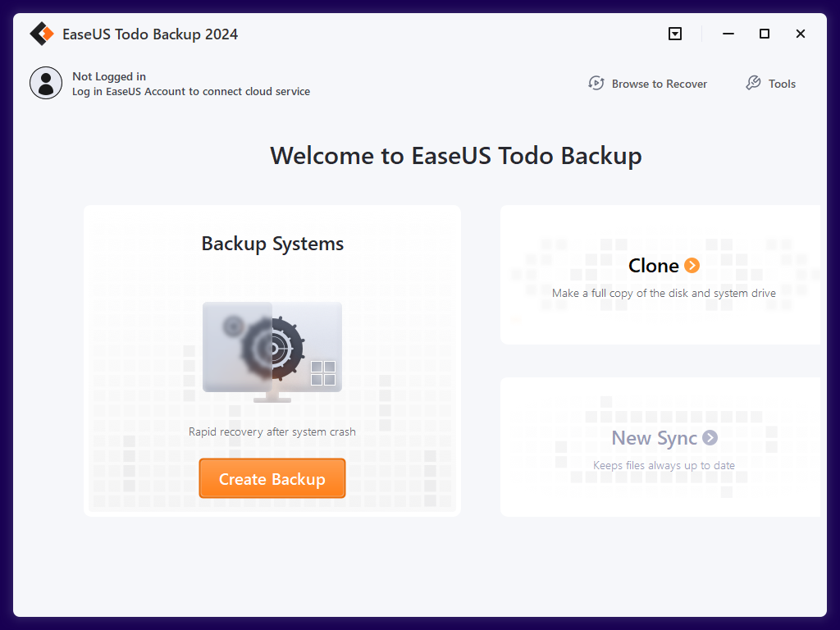Log in to EaseUS Account for cloud service
Viewport: 840px width, 630px height.
click(x=191, y=92)
